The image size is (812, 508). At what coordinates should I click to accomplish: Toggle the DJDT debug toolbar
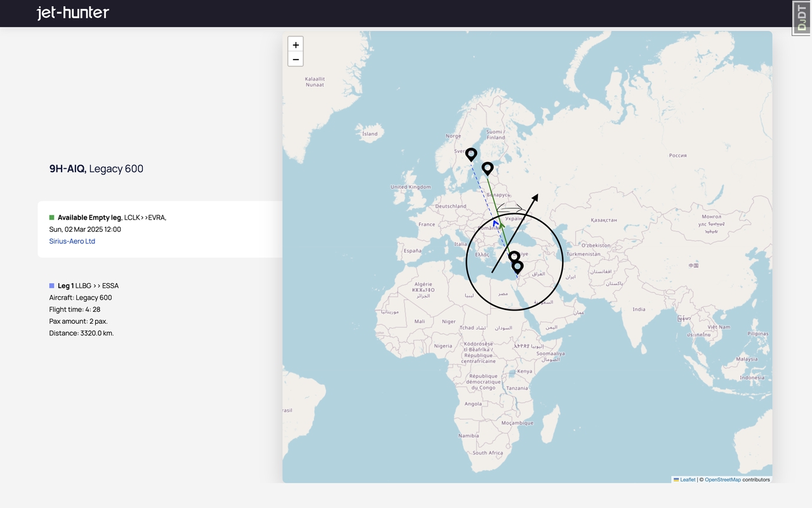802,18
